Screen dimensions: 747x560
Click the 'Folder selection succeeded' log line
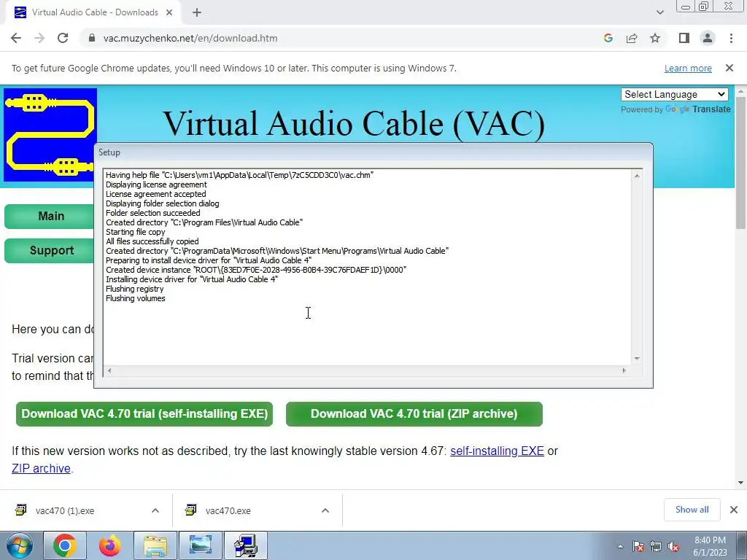click(153, 214)
